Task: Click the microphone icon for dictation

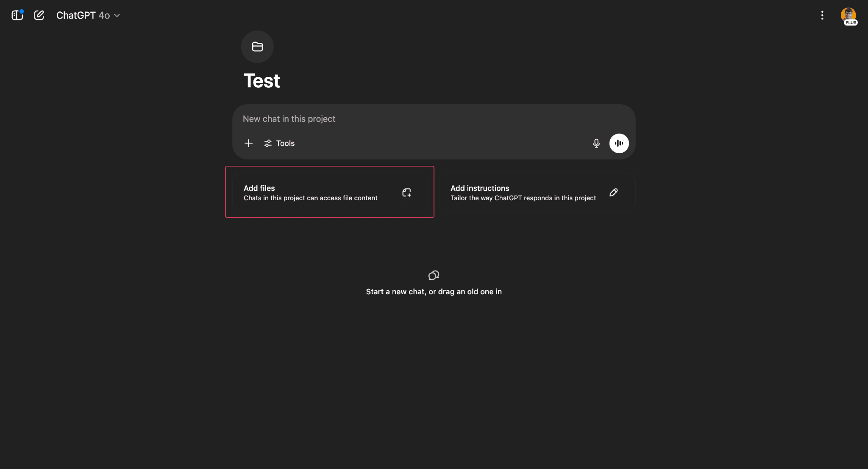Action: [x=596, y=143]
